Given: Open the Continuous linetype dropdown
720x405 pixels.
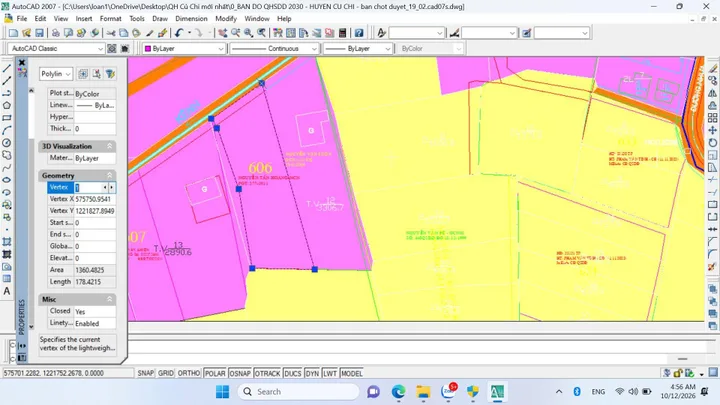Looking at the screenshot, I should click(x=274, y=48).
